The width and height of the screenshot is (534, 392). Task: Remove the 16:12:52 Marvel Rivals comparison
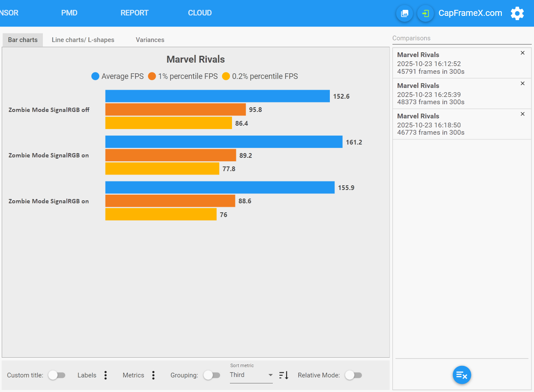point(522,53)
